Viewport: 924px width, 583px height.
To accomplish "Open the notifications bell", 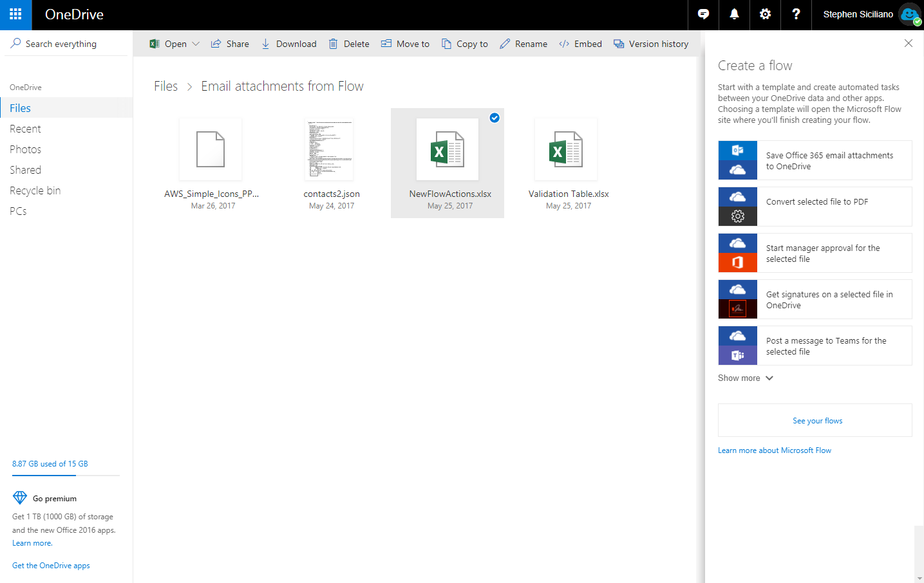I will click(x=734, y=14).
